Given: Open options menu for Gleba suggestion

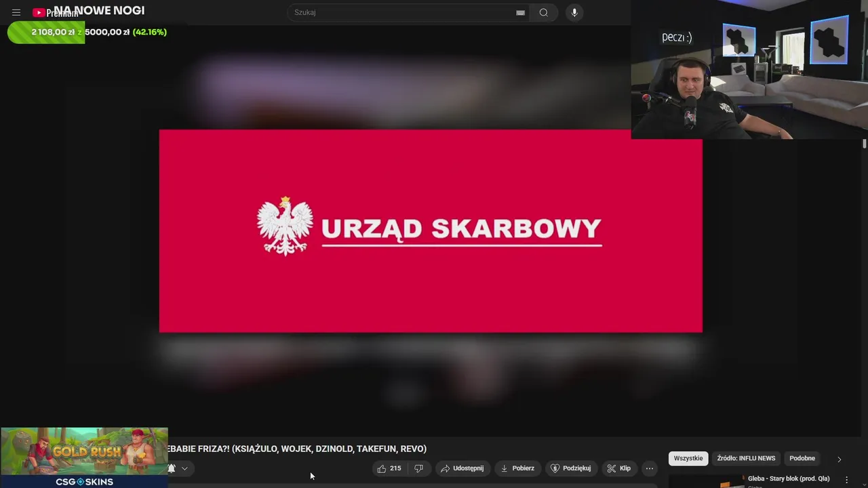Looking at the screenshot, I should (846, 480).
